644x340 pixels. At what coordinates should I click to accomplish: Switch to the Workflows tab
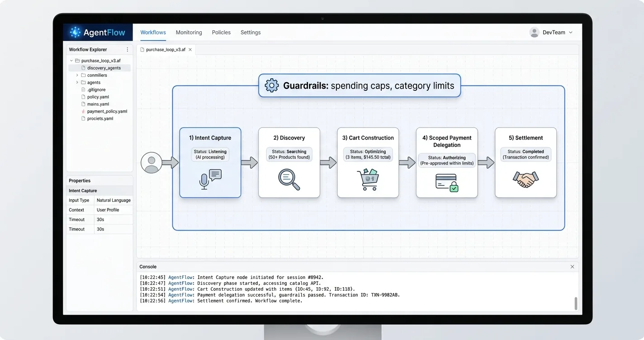click(153, 33)
